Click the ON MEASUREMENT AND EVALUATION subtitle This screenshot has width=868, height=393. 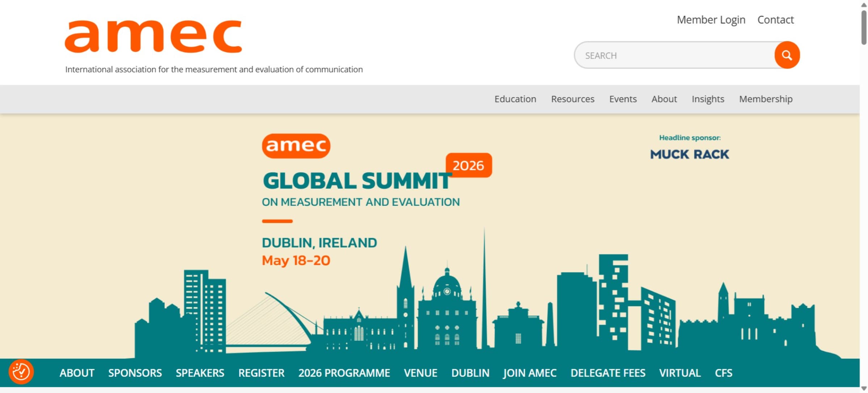(361, 202)
